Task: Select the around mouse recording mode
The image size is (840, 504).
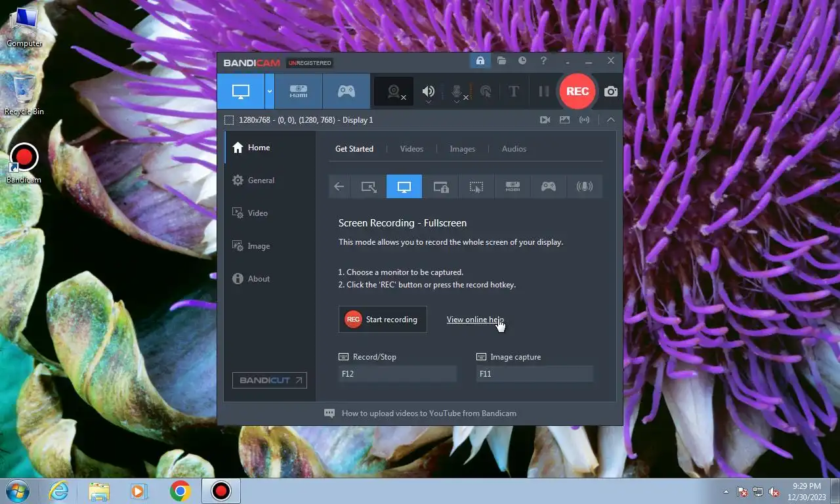Action: [476, 187]
